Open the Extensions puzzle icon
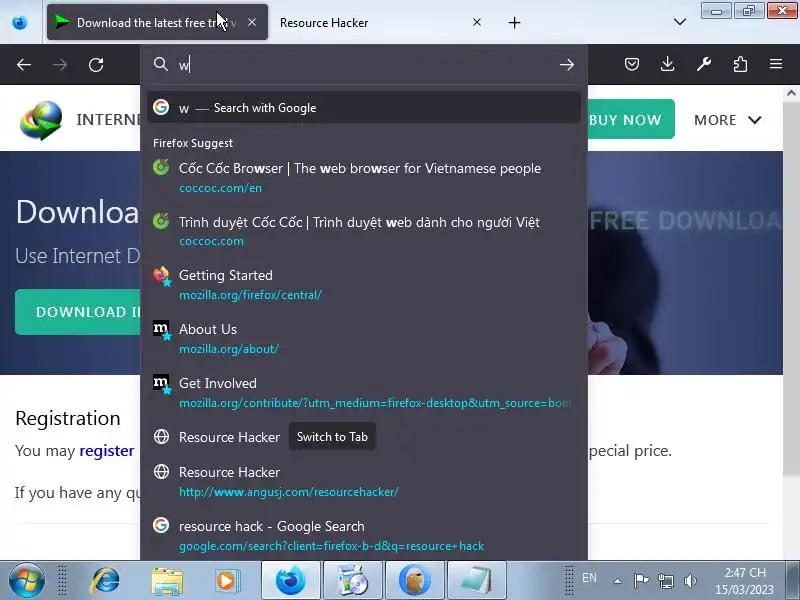This screenshot has width=800, height=600. pos(740,64)
